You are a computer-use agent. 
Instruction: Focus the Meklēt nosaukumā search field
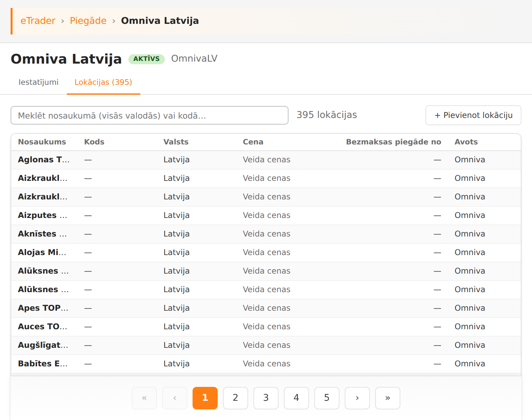pos(150,115)
